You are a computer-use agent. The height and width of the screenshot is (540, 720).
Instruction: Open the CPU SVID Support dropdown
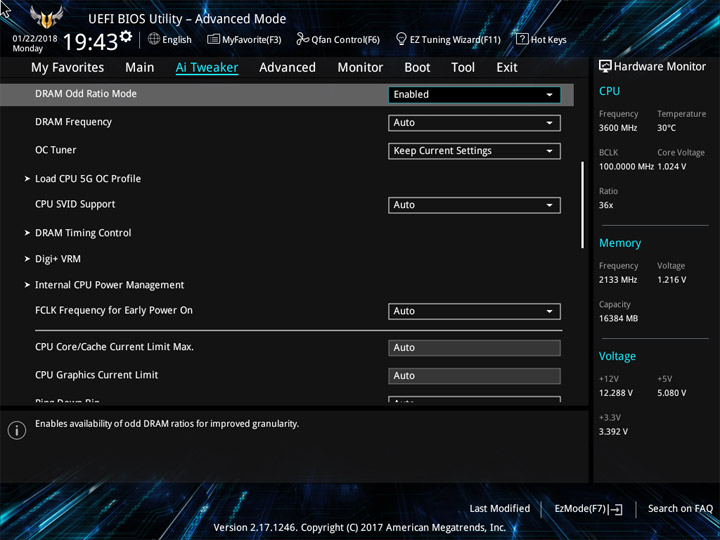click(474, 205)
